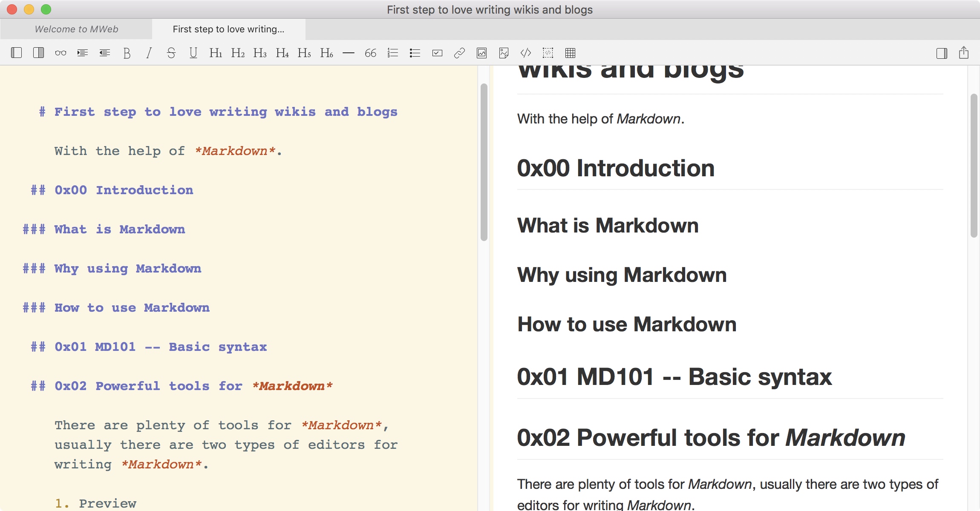Image resolution: width=980 pixels, height=511 pixels.
Task: Toggle the second sidebar panel icon
Action: [x=38, y=53]
